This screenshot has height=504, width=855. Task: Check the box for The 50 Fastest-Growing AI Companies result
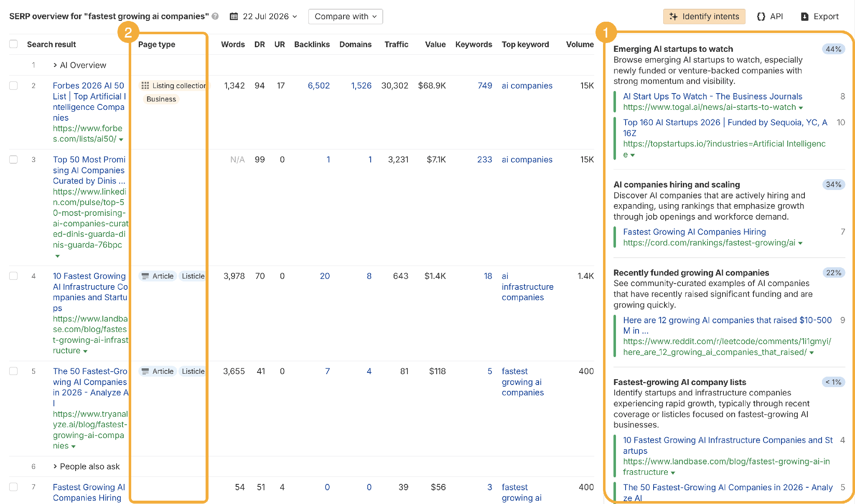[x=13, y=371]
